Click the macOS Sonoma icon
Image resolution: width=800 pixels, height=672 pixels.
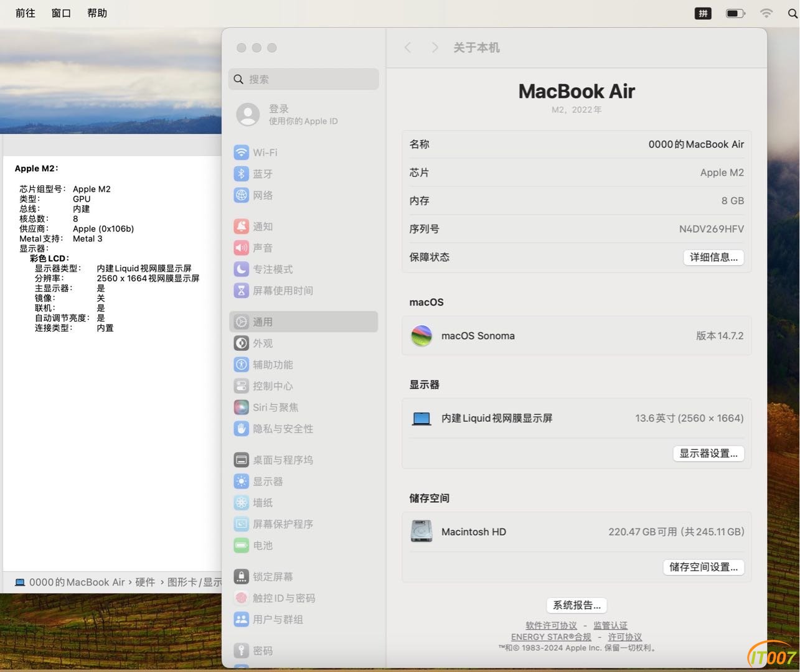[x=421, y=336]
